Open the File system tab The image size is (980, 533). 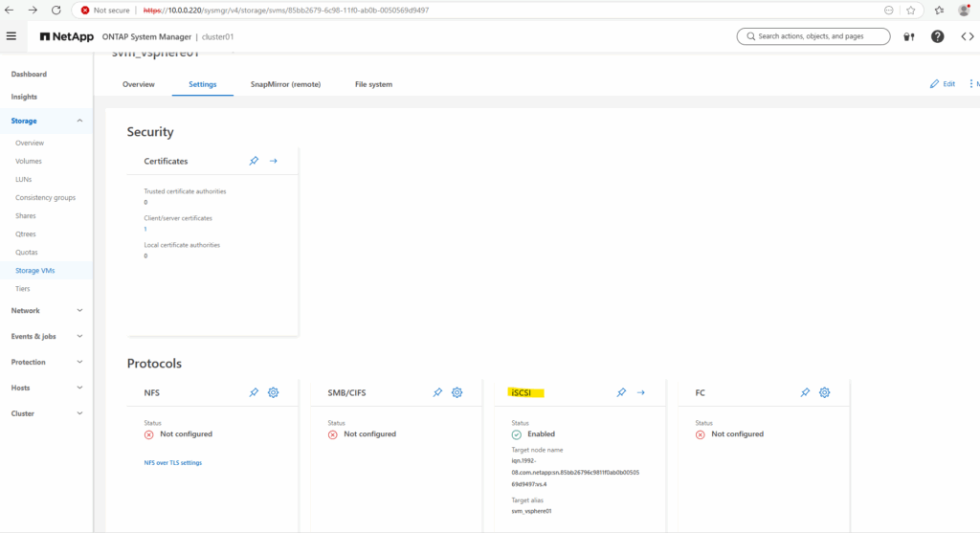pyautogui.click(x=374, y=84)
